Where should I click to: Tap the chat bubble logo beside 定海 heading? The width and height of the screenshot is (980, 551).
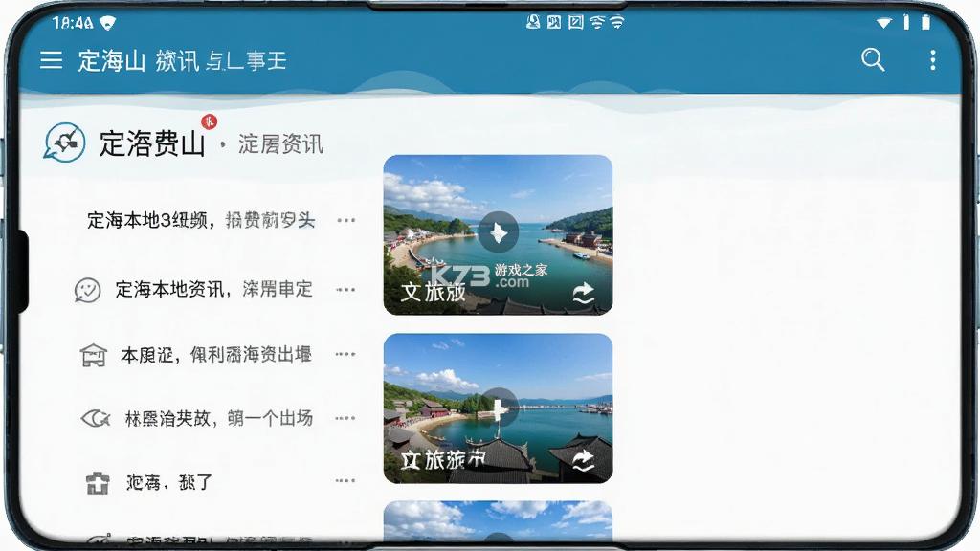pyautogui.click(x=65, y=143)
